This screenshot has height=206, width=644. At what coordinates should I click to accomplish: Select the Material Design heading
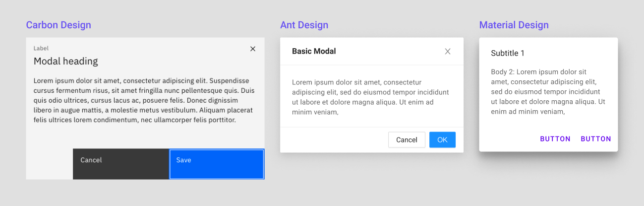click(x=514, y=25)
